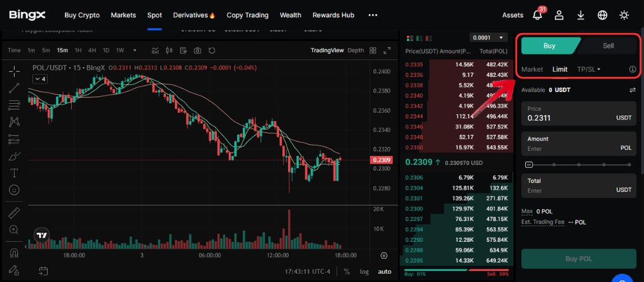Viewport: 644px width, 282px height.
Task: Focus the Amount input field in POL
Action: click(579, 143)
